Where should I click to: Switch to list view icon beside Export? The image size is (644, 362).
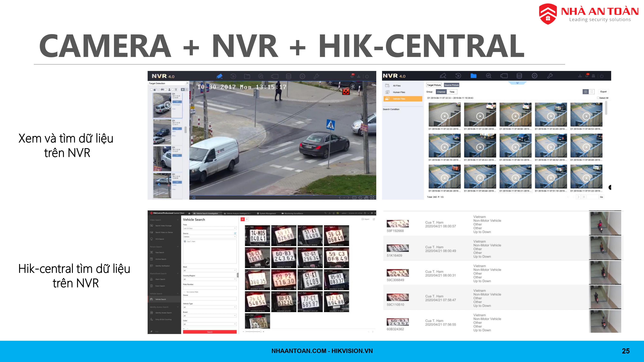coord(592,92)
